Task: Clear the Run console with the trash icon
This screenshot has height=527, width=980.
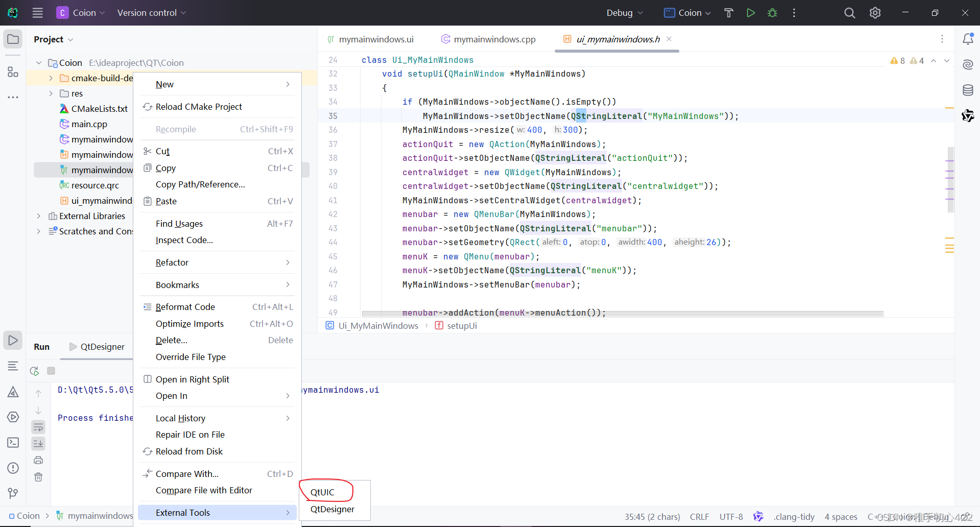Action: [38, 477]
